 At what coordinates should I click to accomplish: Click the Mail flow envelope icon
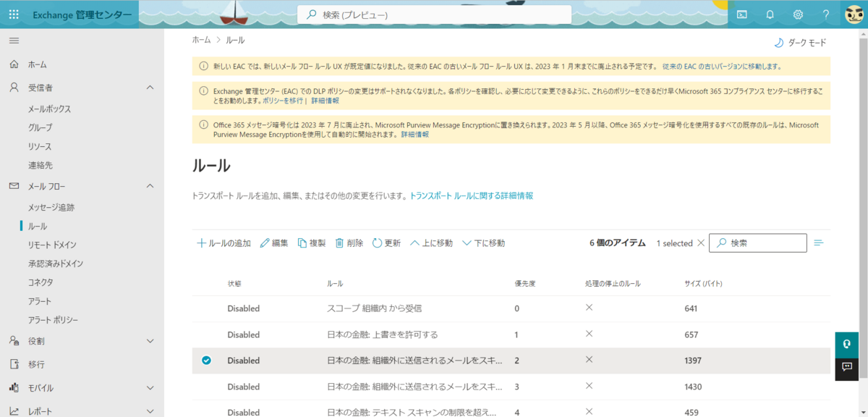coord(14,186)
